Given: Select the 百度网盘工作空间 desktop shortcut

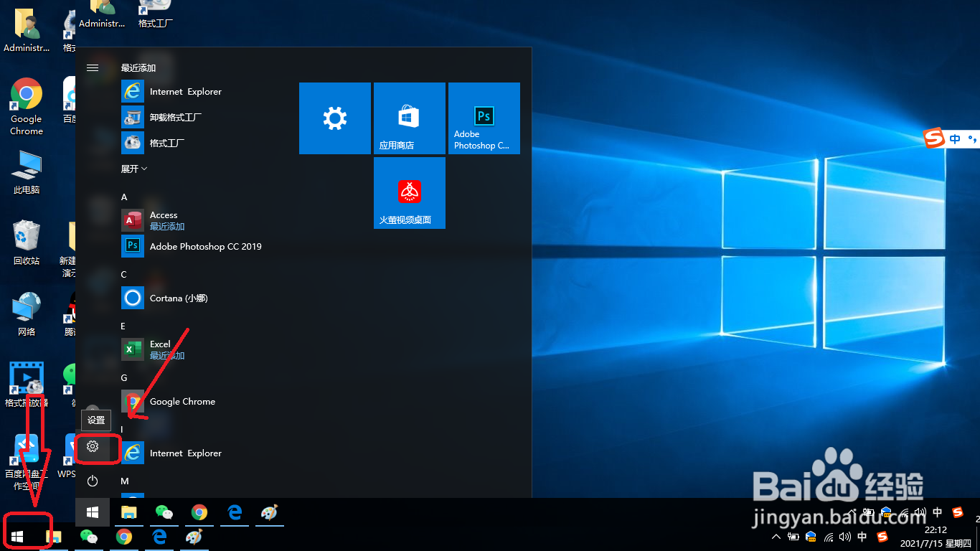Looking at the screenshot, I should pos(27,462).
